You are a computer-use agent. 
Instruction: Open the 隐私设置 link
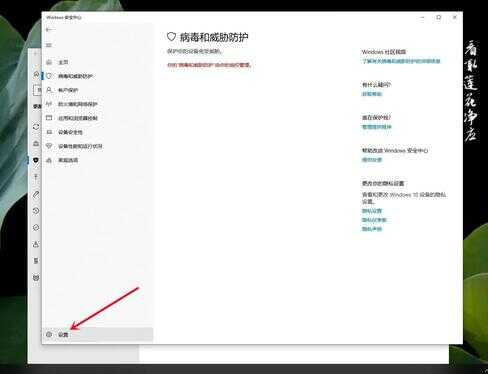coord(372,211)
